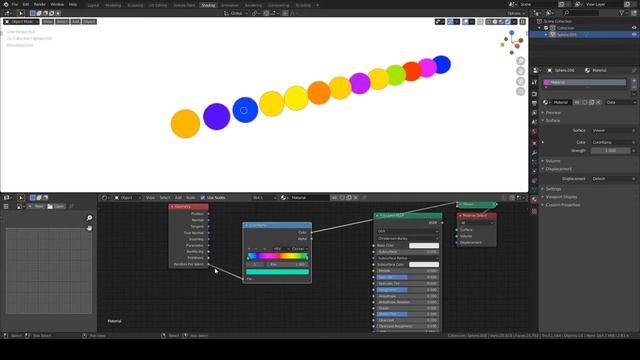Select the blue sphere at right end
Viewport: 640px width, 360px height.
[442, 64]
